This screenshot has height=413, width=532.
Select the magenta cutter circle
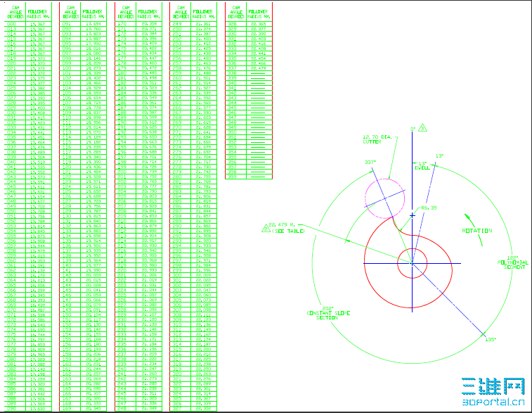384,198
